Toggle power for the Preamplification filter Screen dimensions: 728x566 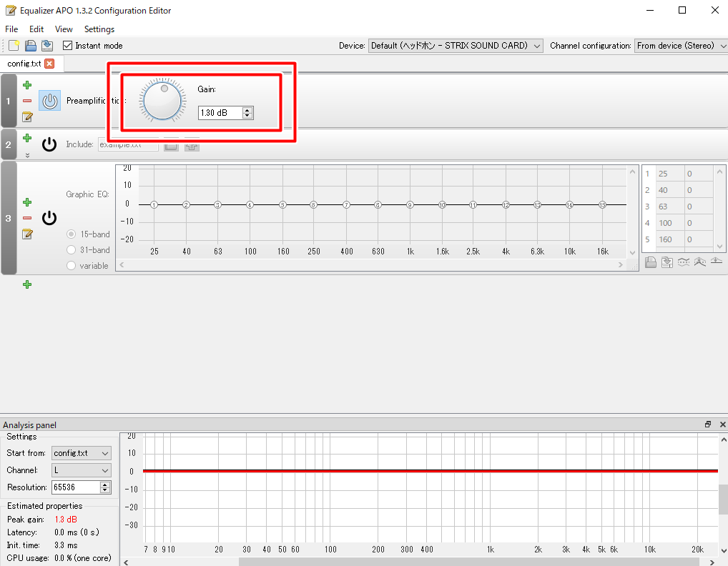point(49,101)
